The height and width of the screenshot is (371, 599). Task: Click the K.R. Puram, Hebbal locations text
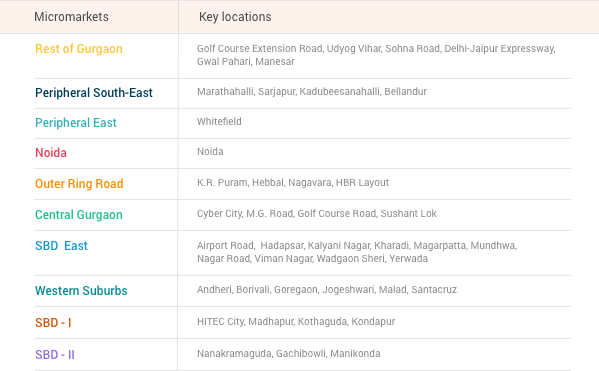(293, 183)
